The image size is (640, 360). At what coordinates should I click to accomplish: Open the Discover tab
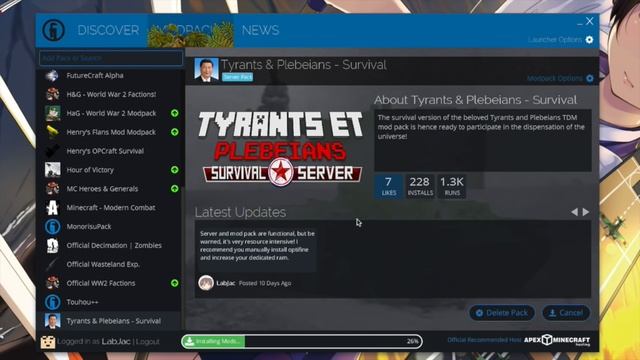108,30
